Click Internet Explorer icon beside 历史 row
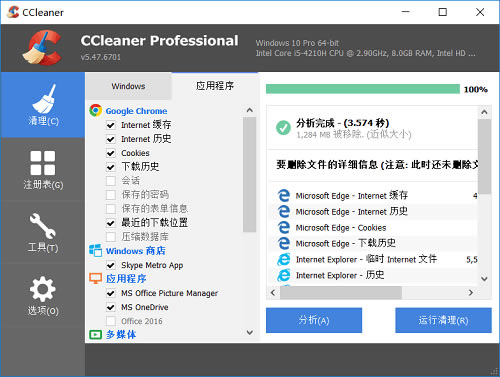Screen dimensions: 500x377 coord(284,275)
